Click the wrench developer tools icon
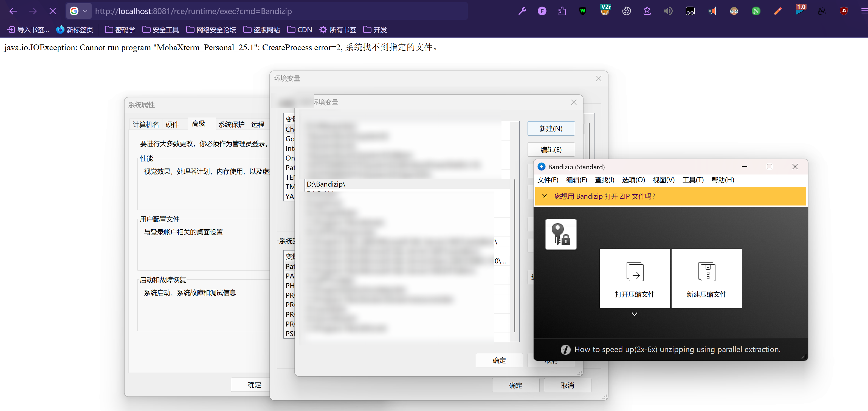Viewport: 868px width, 411px height. 522,11
